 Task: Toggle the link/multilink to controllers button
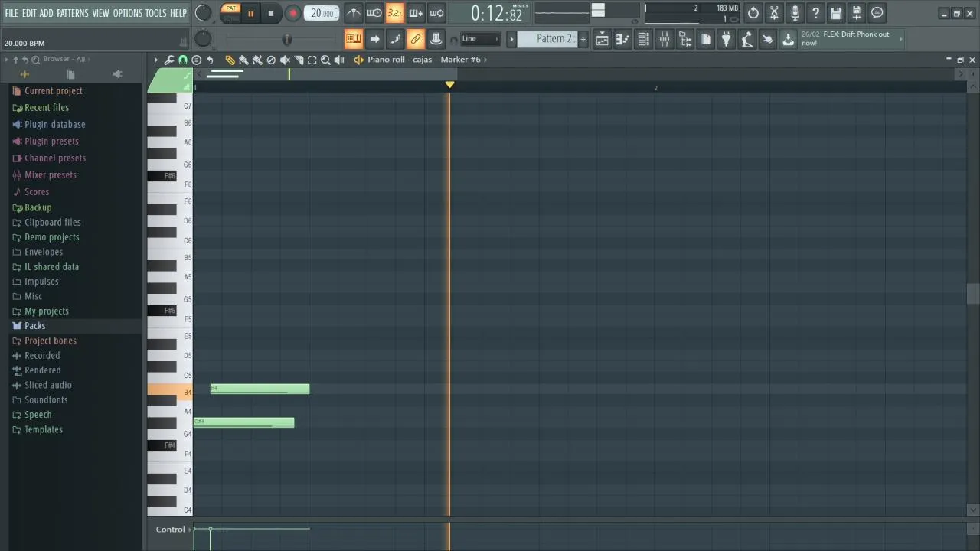point(416,39)
